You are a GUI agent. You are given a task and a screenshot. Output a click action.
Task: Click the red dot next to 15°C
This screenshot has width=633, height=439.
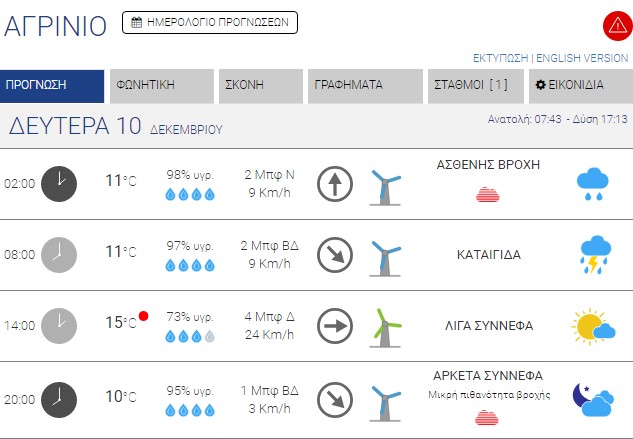[144, 316]
